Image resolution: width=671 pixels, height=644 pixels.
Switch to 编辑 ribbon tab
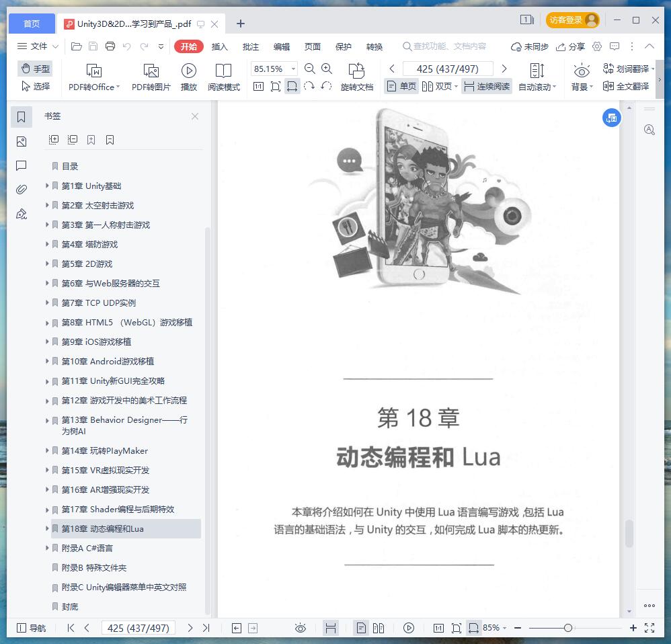coord(282,46)
